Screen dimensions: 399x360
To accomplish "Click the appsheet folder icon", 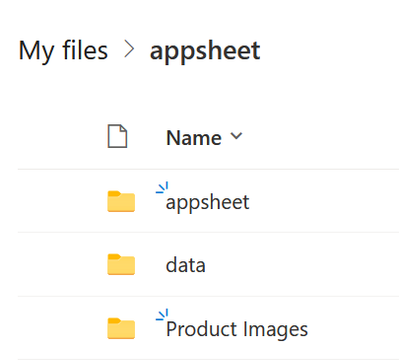I will (121, 201).
